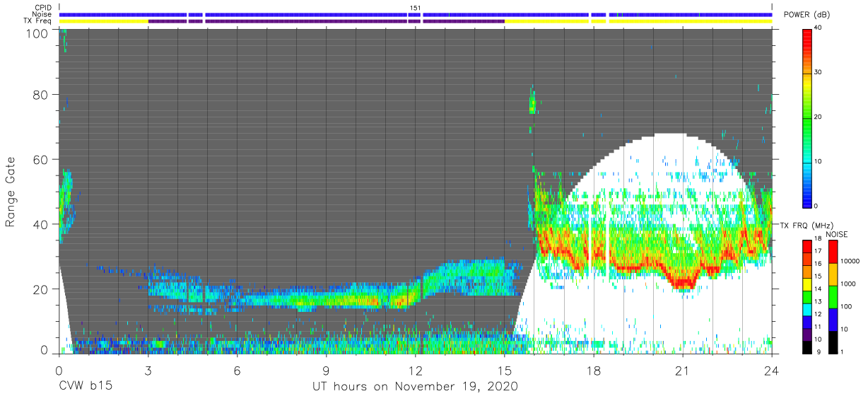Click the red NOISE 10000 swatch
Viewport: 868px width, 401px height.
(832, 252)
